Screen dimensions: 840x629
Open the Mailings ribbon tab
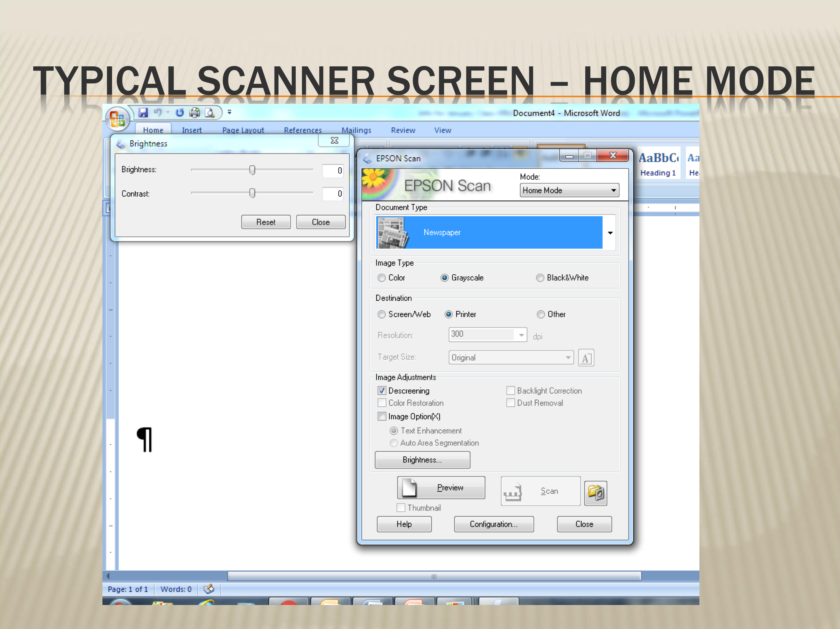(x=356, y=130)
